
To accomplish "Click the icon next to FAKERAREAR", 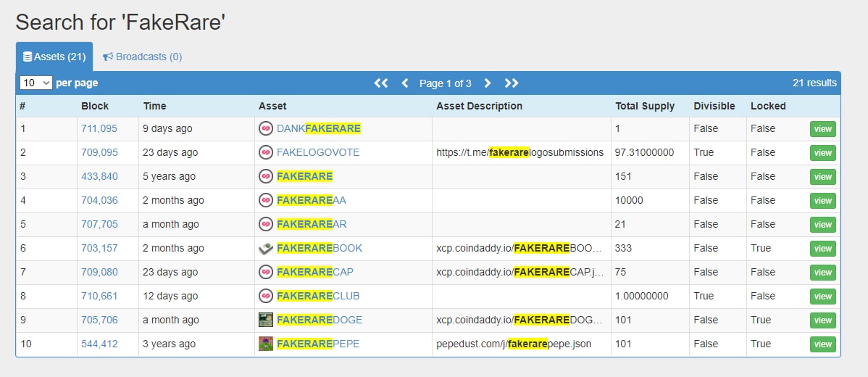I will click(x=266, y=224).
